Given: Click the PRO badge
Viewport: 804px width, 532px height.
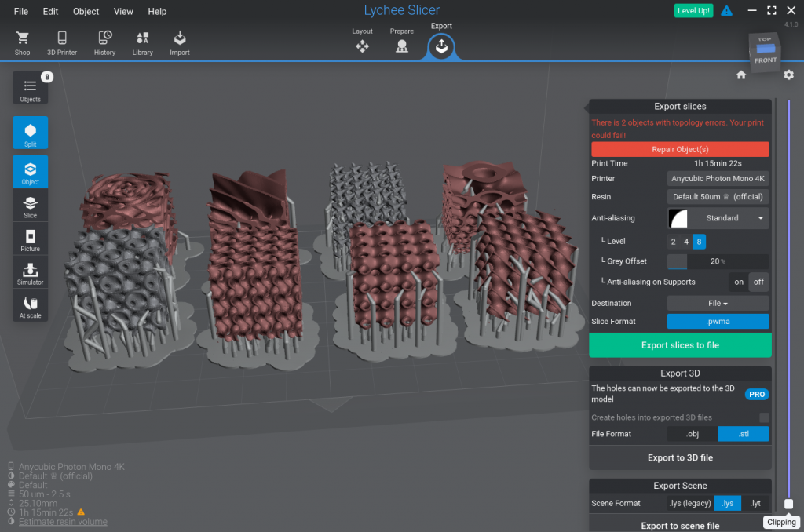Looking at the screenshot, I should coord(756,394).
